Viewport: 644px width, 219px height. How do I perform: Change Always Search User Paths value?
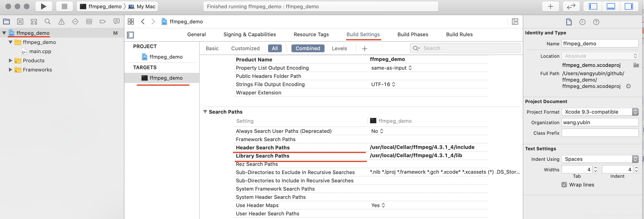click(377, 131)
